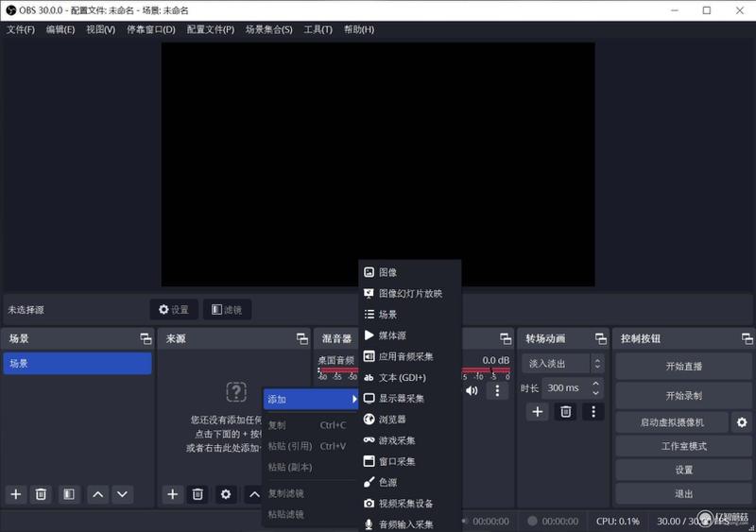Move source up in 来源 panel

click(x=253, y=494)
